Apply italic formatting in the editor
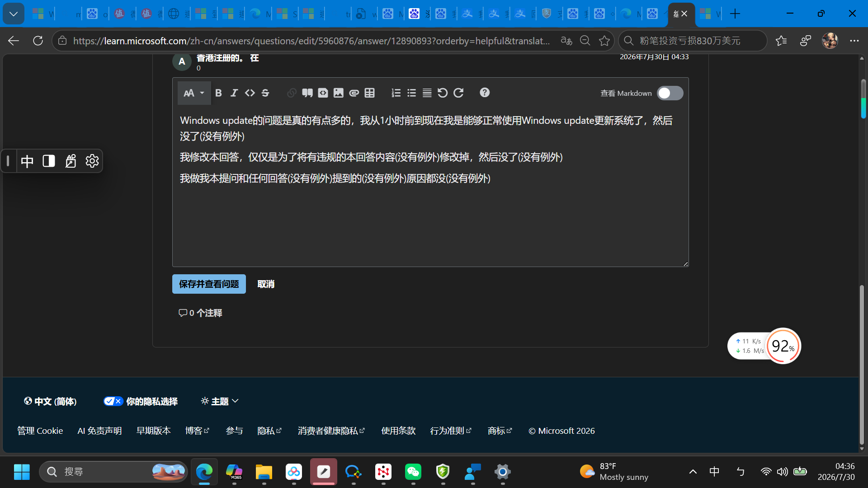 [234, 93]
